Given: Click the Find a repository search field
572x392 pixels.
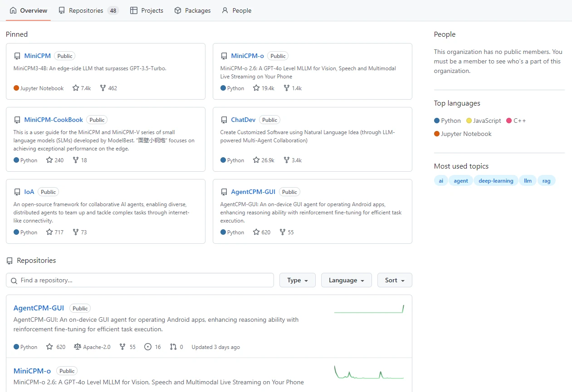Looking at the screenshot, I should click(140, 281).
